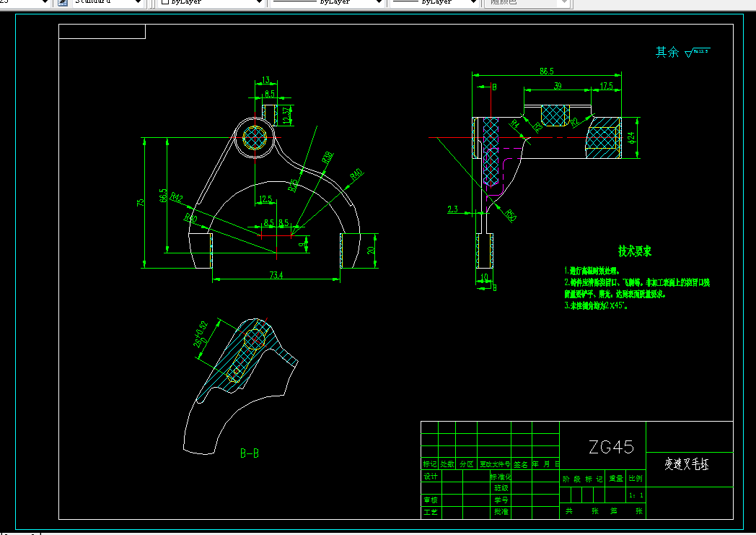This screenshot has height=535, width=756.
Task: Select the 20 fork tip dimension
Action: point(371,251)
